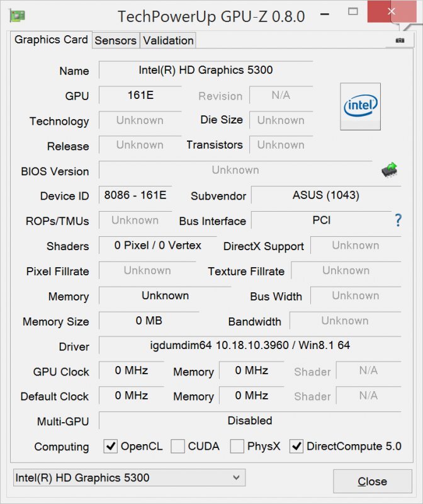Click the GPU Clock 0 MHz field
Image resolution: width=423 pixels, height=504 pixels.
tap(132, 370)
